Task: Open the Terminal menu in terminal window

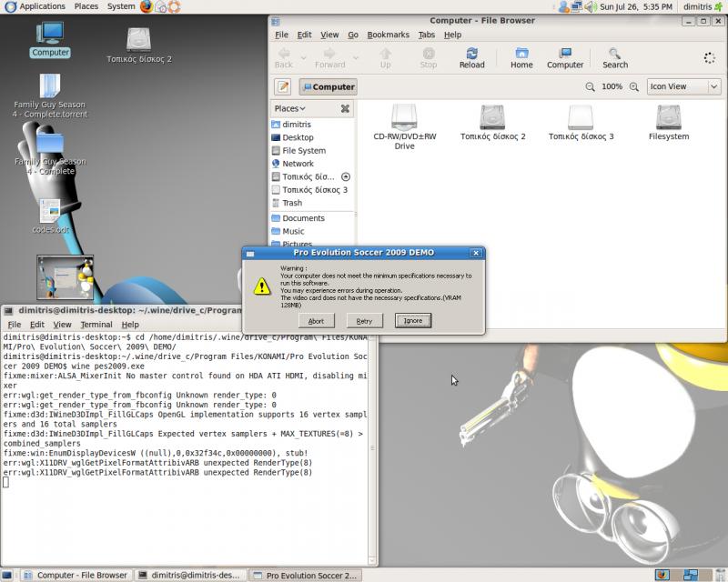Action: tap(96, 325)
